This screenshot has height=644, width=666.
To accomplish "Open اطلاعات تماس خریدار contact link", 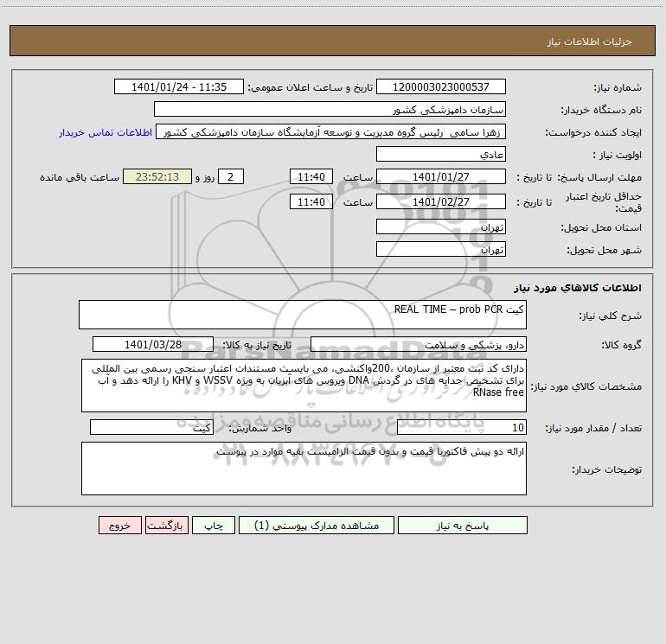I will 106,132.
